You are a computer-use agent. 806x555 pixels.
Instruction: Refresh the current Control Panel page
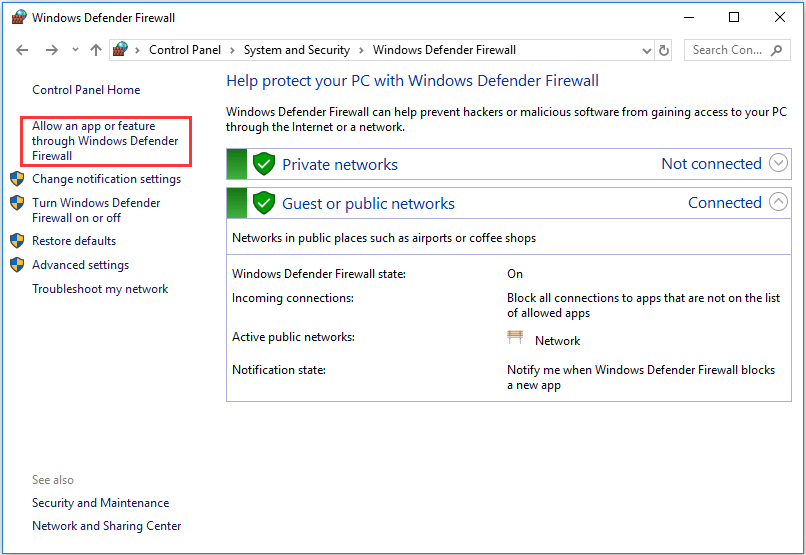(664, 50)
